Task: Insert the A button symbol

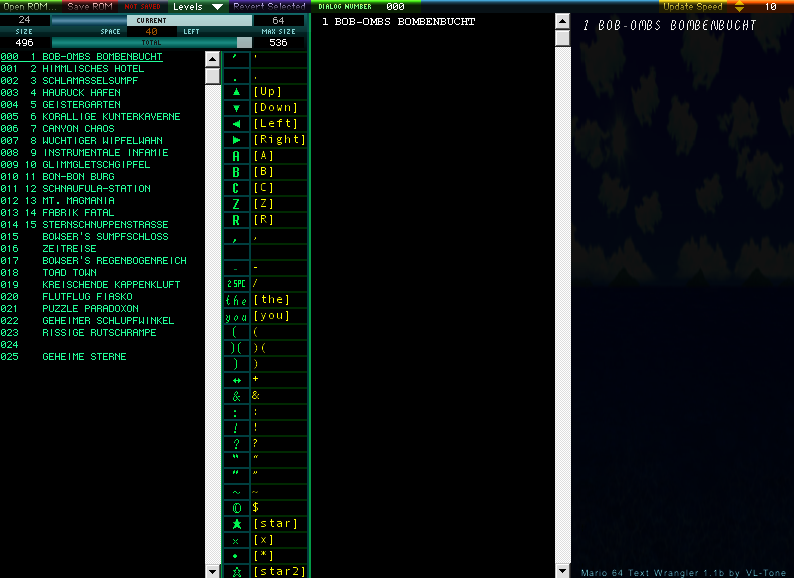Action: click(236, 156)
